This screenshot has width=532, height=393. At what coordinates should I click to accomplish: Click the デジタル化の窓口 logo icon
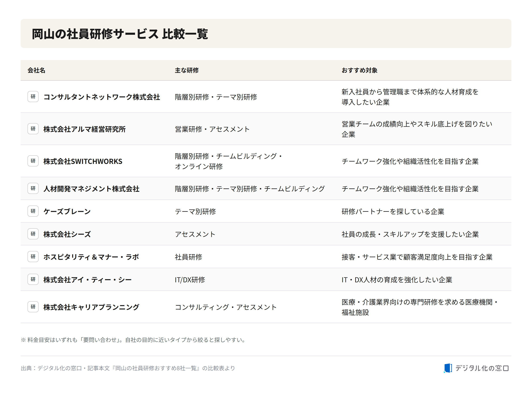(448, 368)
